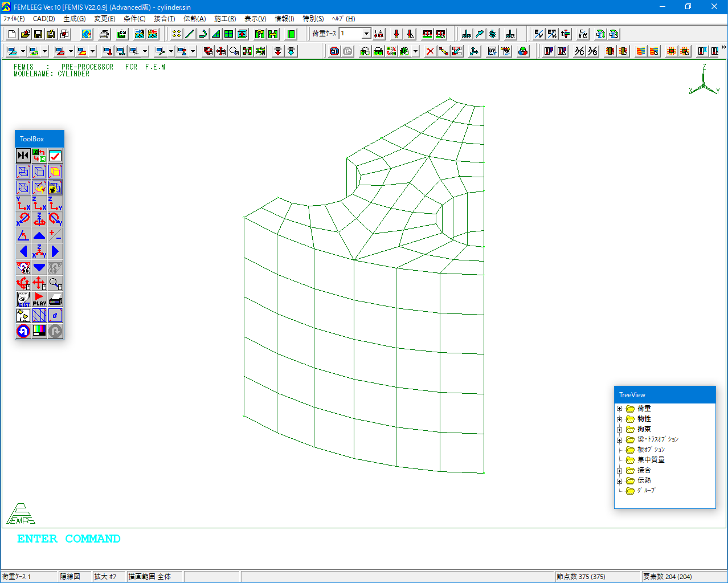Click the magnifier zoom icon in ToolBox
The height and width of the screenshot is (583, 728).
point(55,283)
